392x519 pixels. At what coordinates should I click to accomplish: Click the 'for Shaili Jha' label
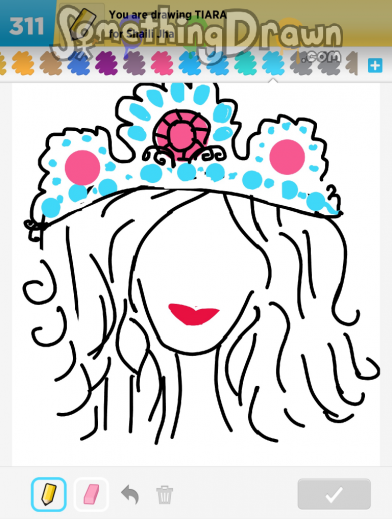click(142, 33)
